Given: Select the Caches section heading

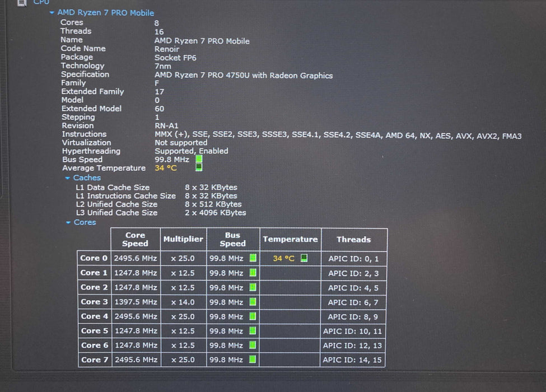Looking at the screenshot, I should [87, 178].
